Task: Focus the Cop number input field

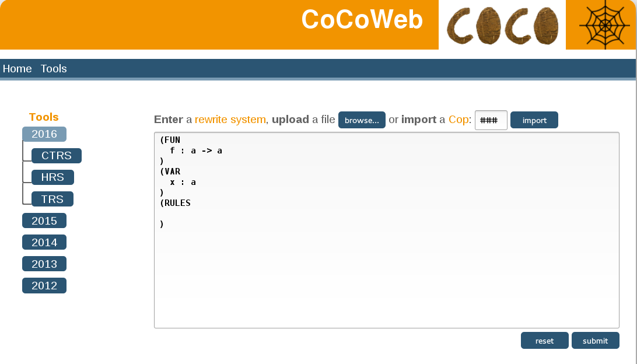Action: 491,120
